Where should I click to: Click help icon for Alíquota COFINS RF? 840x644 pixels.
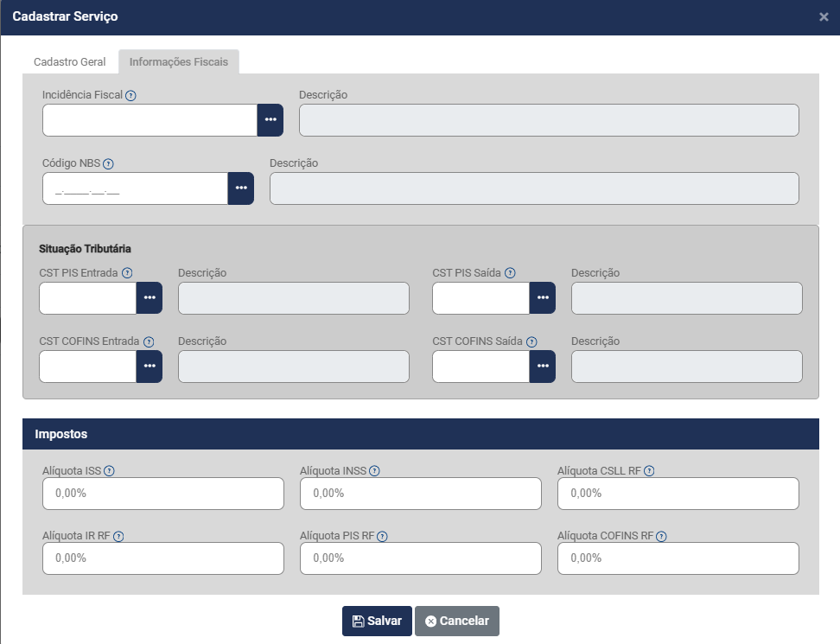pos(662,536)
